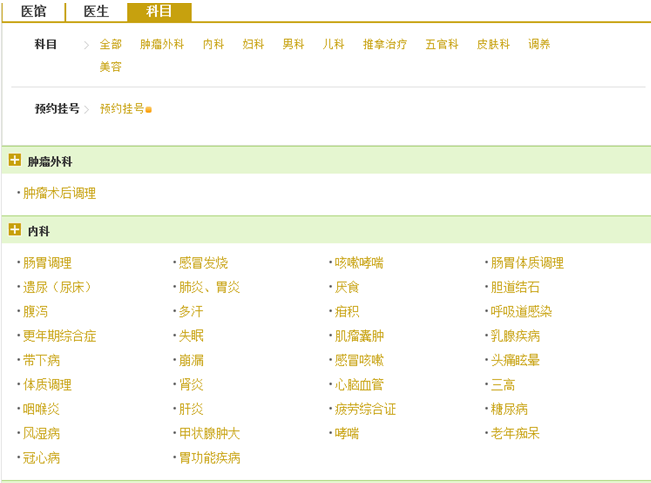Viewport: 651px width, 483px height.
Task: Collapse the 内科 section plus icon
Action: (15, 230)
